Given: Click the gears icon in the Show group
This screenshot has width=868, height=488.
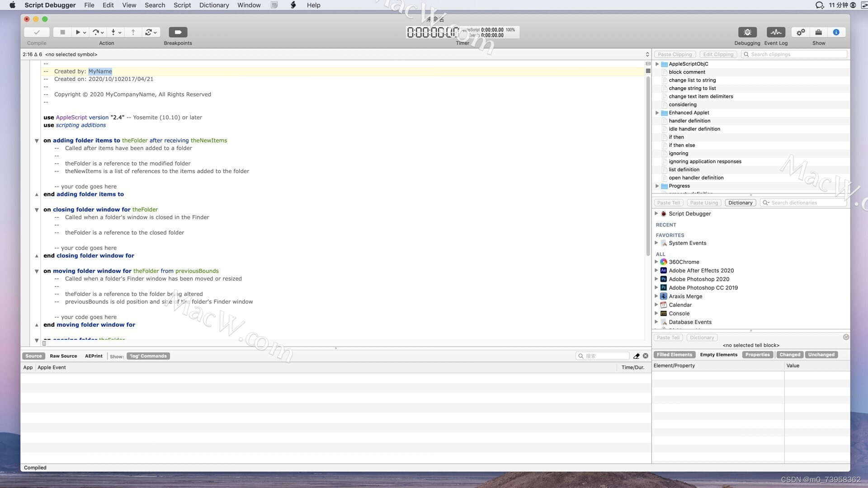Looking at the screenshot, I should (x=800, y=32).
